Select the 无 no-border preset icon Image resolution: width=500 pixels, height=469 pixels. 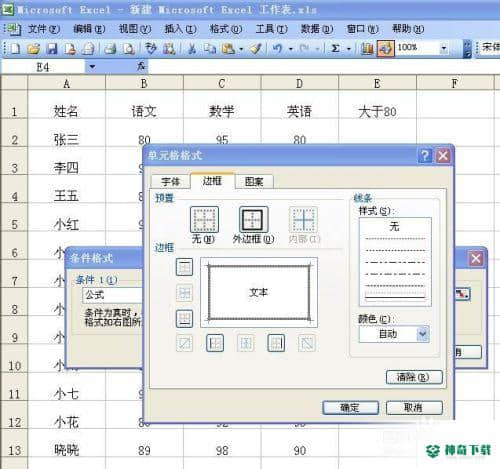coord(204,219)
